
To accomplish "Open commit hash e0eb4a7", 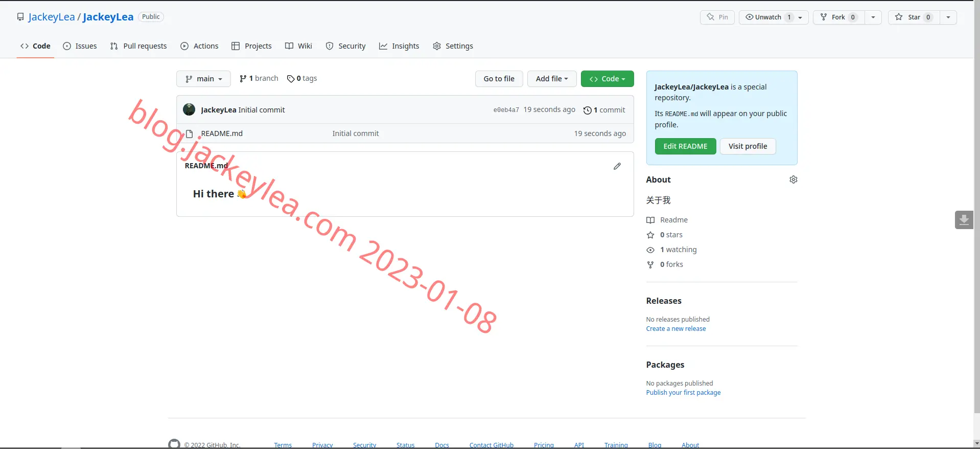I will (506, 110).
